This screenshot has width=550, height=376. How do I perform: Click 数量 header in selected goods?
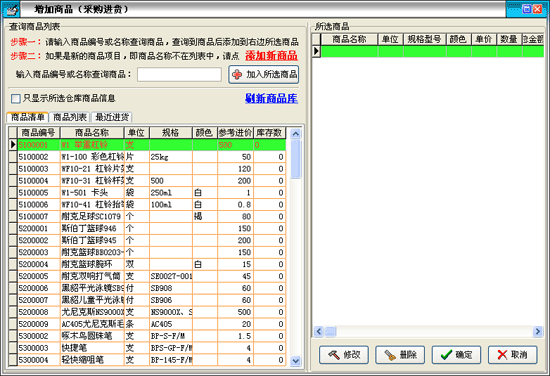click(509, 39)
